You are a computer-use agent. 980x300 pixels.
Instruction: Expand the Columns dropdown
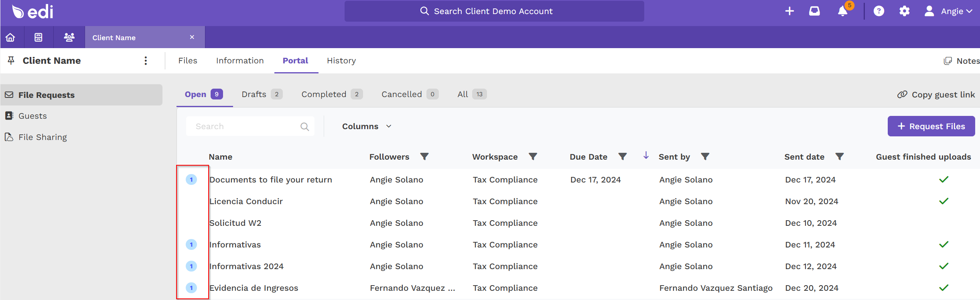click(367, 126)
